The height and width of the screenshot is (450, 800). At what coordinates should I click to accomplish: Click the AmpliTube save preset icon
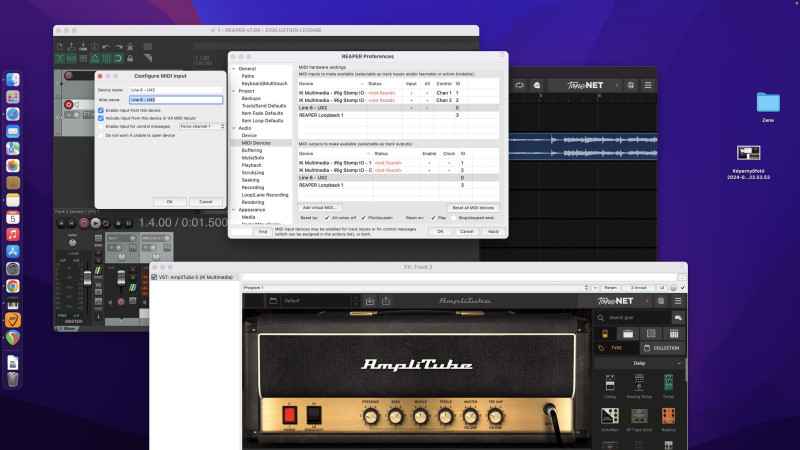pyautogui.click(x=370, y=301)
